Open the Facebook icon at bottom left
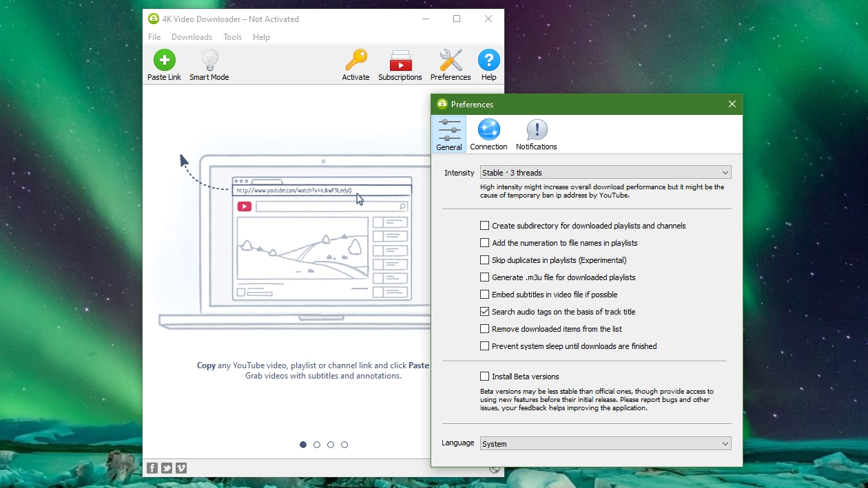 click(152, 467)
